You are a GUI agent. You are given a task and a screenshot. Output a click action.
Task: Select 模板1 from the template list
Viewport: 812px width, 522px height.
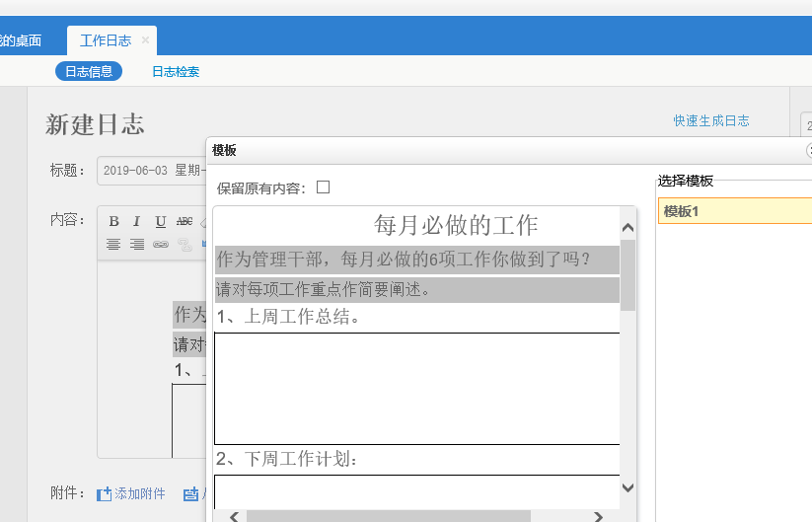click(734, 211)
